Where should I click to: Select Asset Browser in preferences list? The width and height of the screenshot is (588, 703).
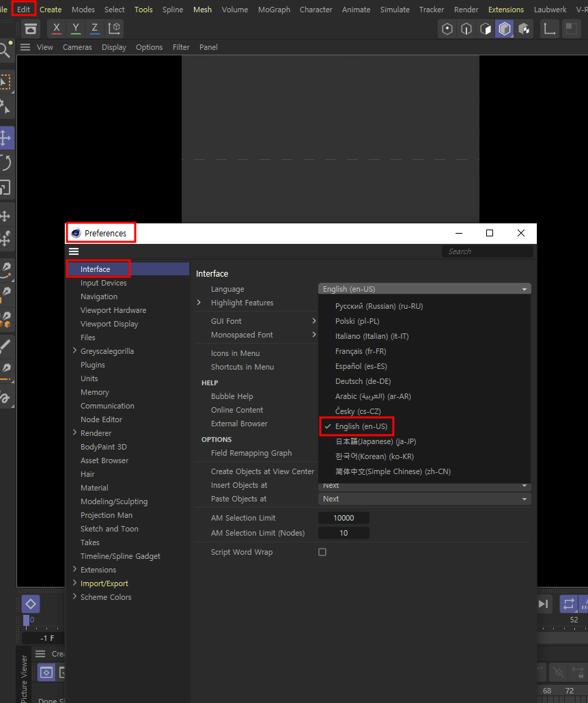point(104,460)
